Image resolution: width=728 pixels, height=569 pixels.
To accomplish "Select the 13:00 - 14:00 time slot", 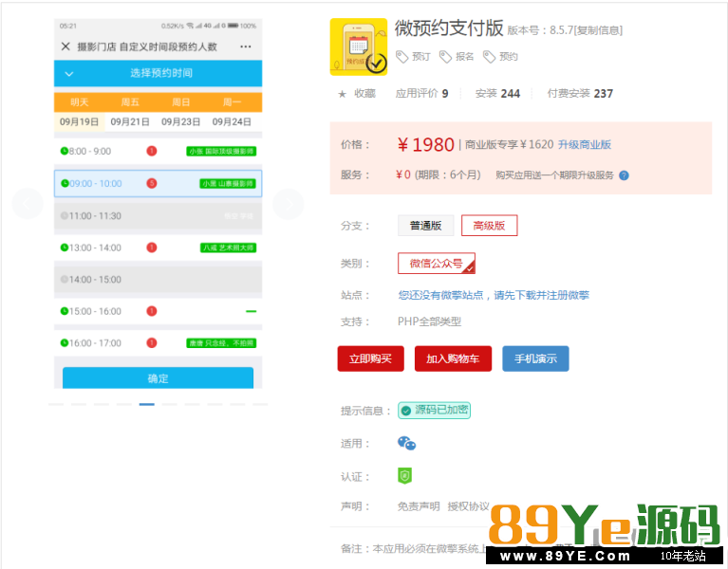I will (158, 248).
